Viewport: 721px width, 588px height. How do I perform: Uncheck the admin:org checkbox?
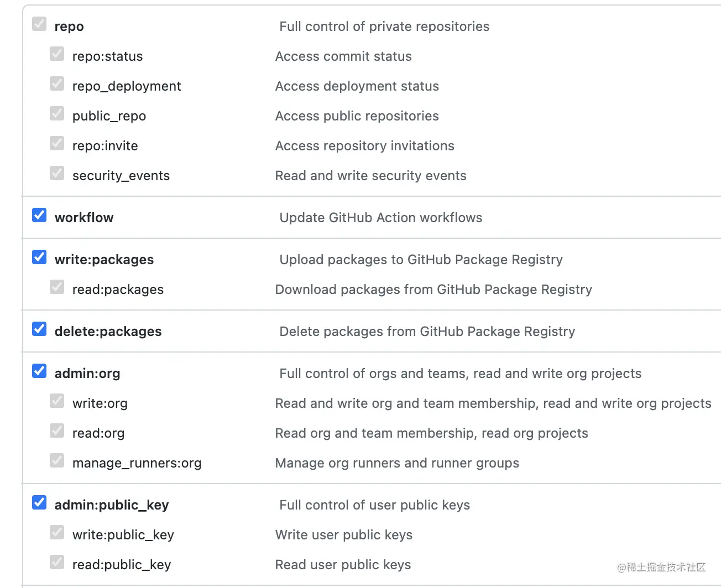[x=39, y=371]
